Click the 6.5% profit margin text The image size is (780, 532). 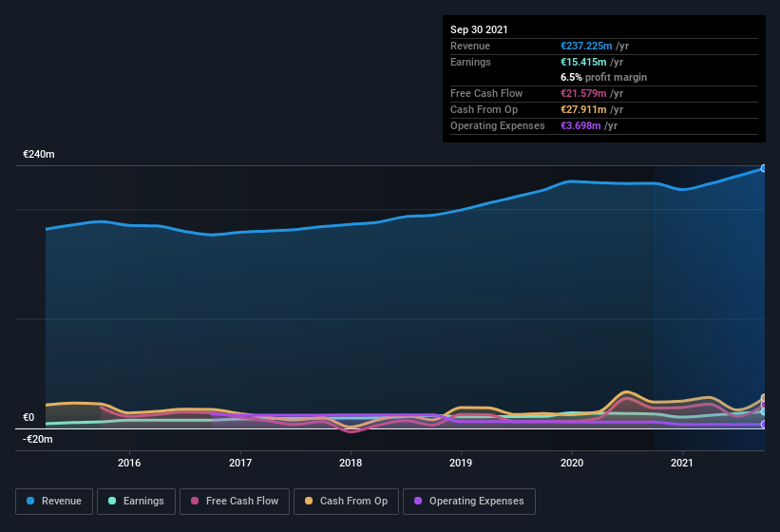(x=603, y=77)
